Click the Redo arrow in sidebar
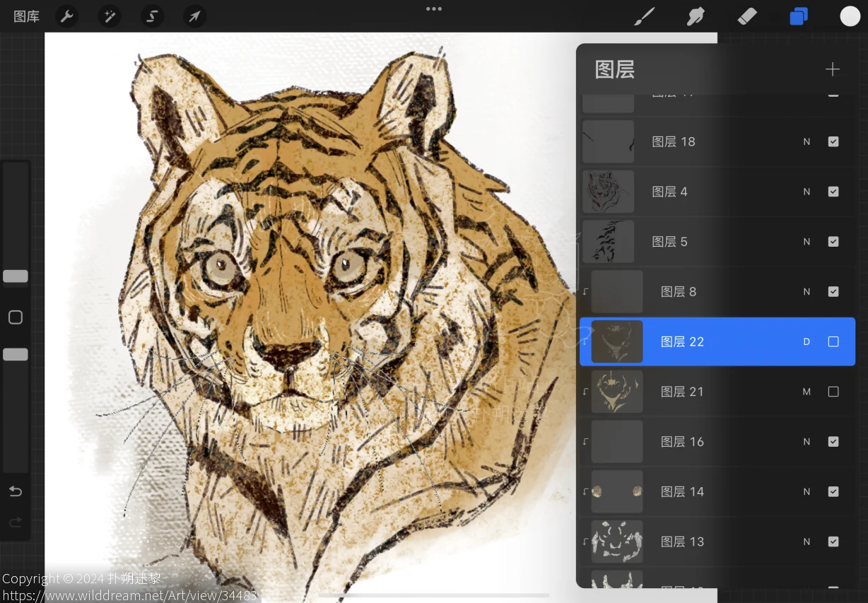Viewport: 868px width, 603px height. pyautogui.click(x=16, y=523)
